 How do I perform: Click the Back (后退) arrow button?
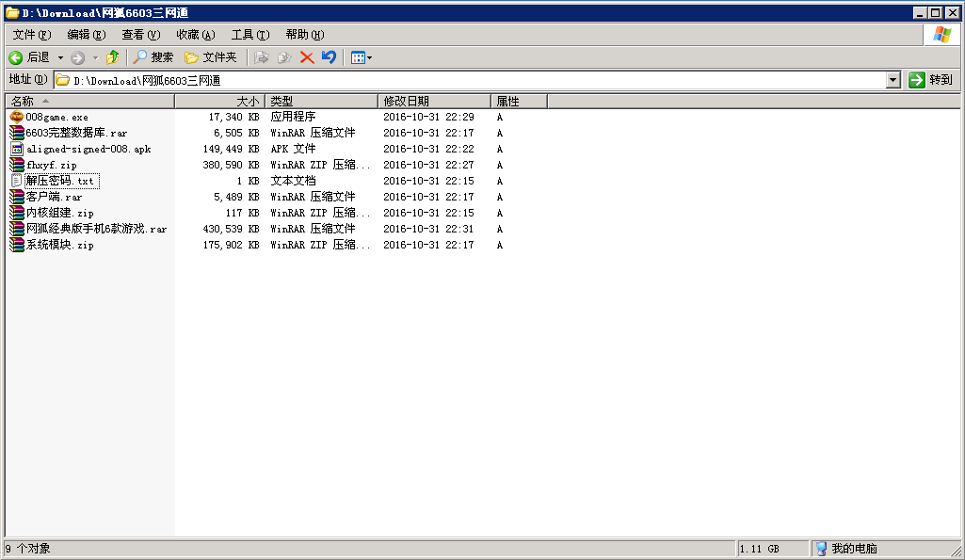[x=28, y=57]
